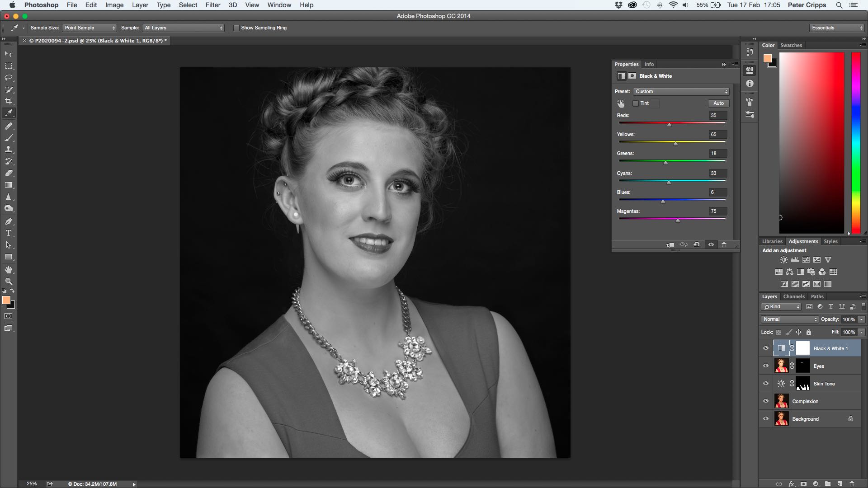Open the Filter menu
Screen dimensions: 868x488
tap(212, 5)
